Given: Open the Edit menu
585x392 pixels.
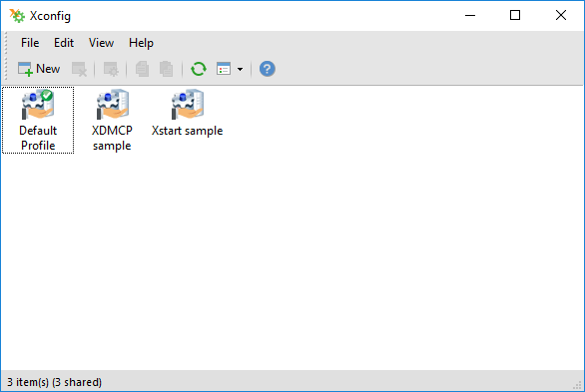Looking at the screenshot, I should point(64,43).
